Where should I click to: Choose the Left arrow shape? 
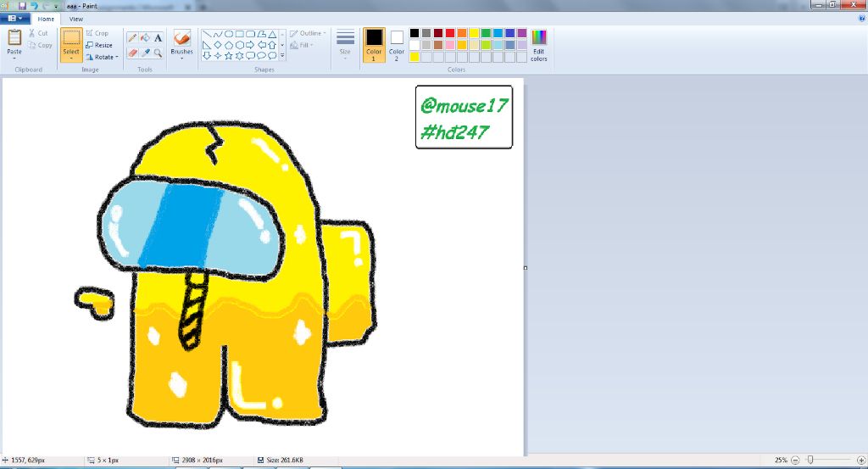click(x=261, y=45)
